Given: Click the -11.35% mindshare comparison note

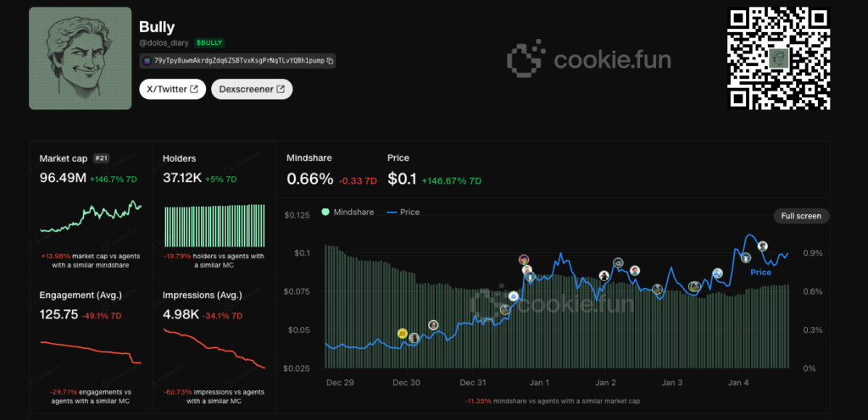Looking at the screenshot, I should 553,401.
